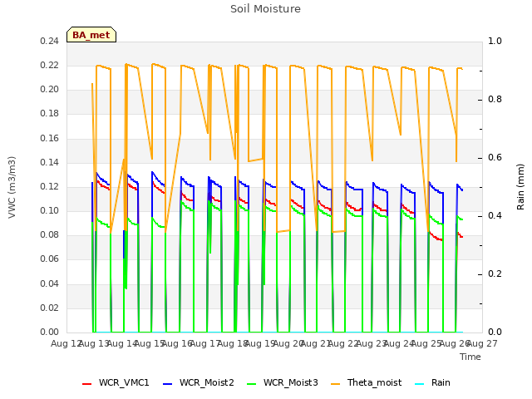This screenshot has width=532, height=399.
Task: Click the Aug 27 x-axis tick label
Action: coord(482,343)
